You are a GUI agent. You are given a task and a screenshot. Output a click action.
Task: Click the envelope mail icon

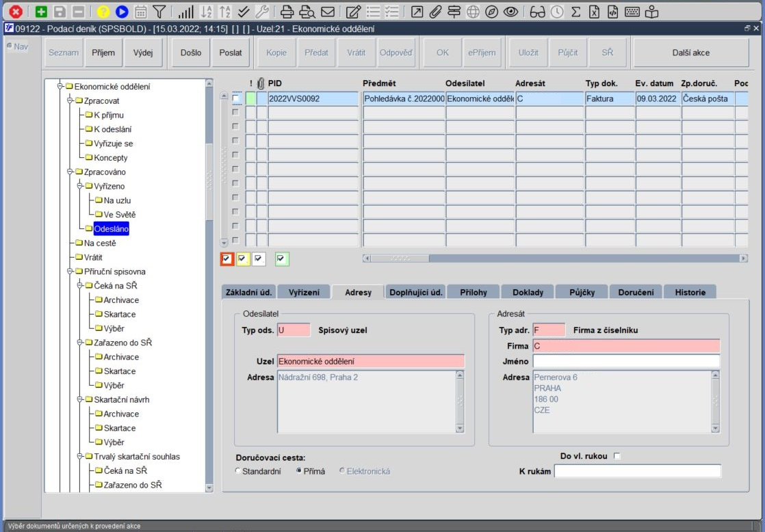(x=328, y=12)
